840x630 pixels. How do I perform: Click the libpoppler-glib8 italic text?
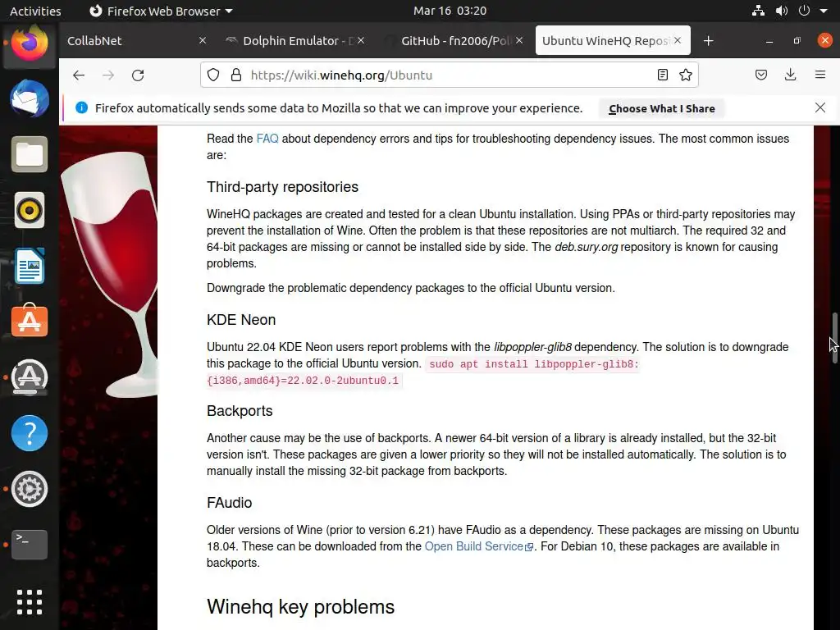[532, 347]
